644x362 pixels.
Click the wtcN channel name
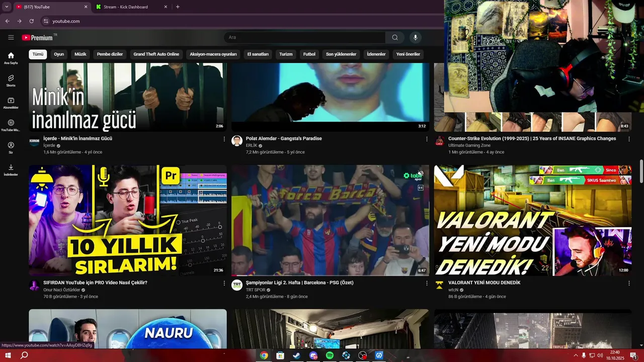453,290
